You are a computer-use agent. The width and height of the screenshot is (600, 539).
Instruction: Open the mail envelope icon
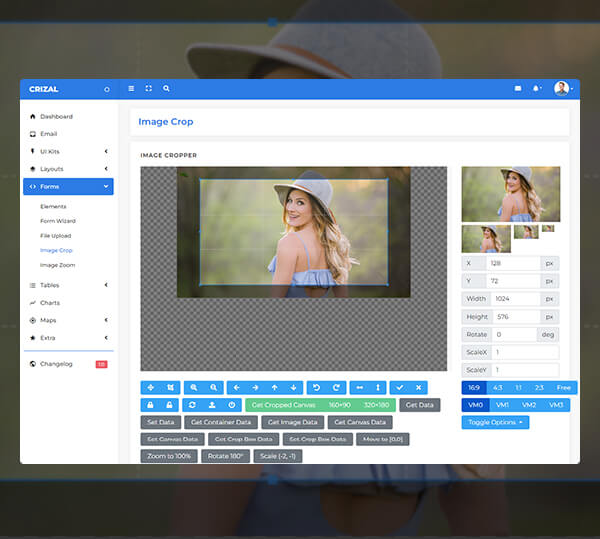pos(518,88)
